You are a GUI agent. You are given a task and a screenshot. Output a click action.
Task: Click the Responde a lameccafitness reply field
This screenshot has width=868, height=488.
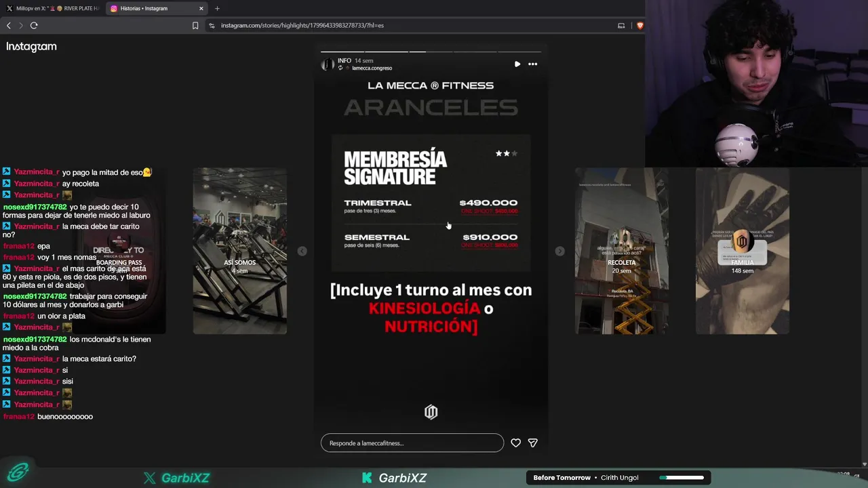click(x=412, y=443)
